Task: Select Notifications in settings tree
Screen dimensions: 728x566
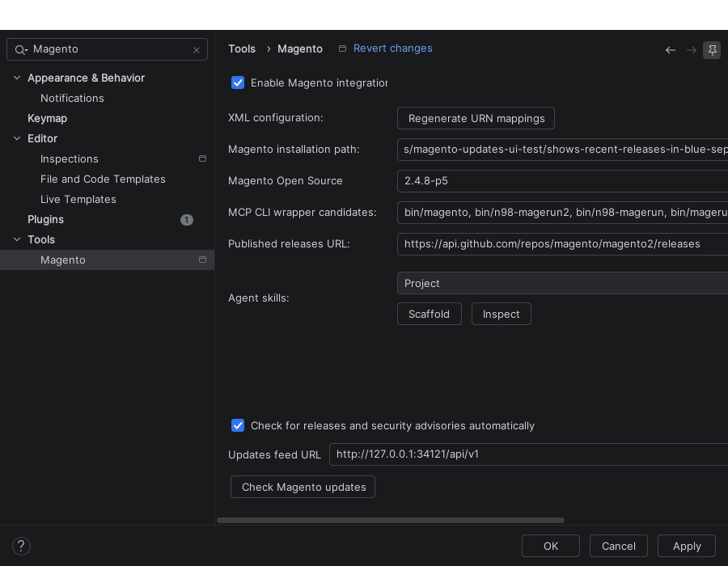Action: [72, 99]
